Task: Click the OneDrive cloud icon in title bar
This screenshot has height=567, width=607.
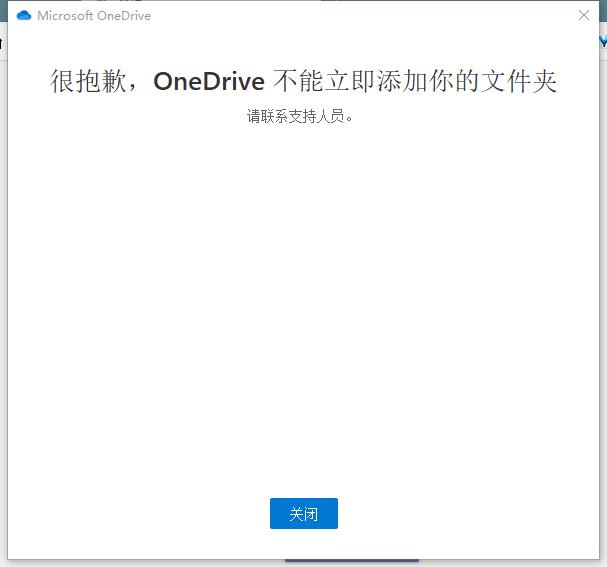Action: coord(24,15)
